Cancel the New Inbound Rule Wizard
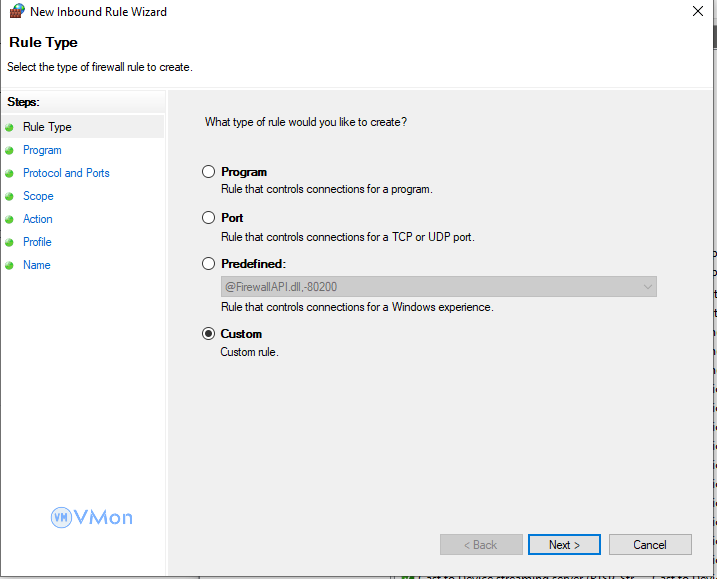Image resolution: width=717 pixels, height=579 pixels. click(x=650, y=545)
